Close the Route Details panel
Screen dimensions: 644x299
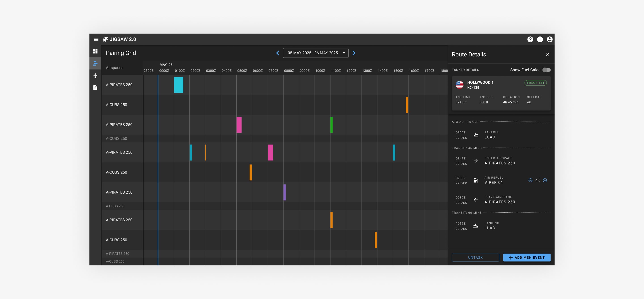(x=547, y=54)
